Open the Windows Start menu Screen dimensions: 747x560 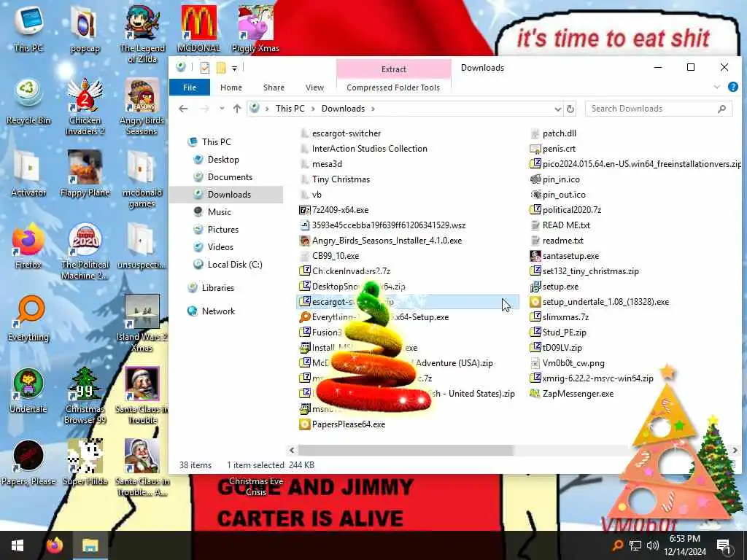[x=18, y=545]
